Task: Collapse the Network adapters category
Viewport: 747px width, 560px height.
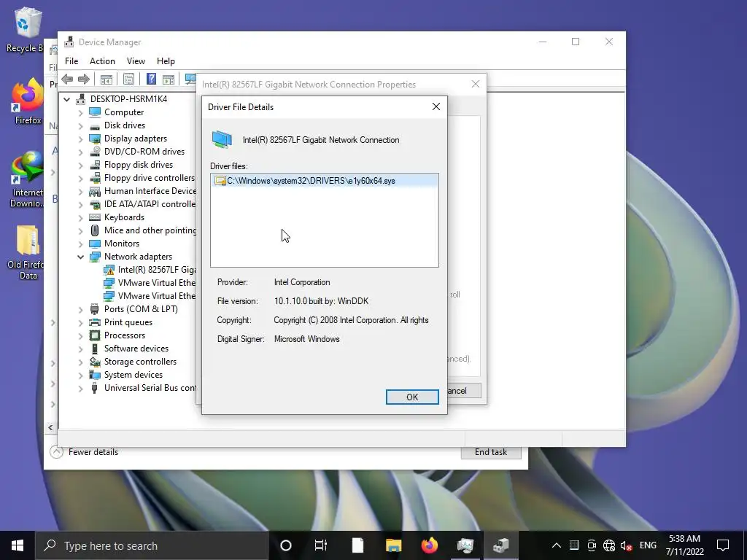Action: [80, 257]
